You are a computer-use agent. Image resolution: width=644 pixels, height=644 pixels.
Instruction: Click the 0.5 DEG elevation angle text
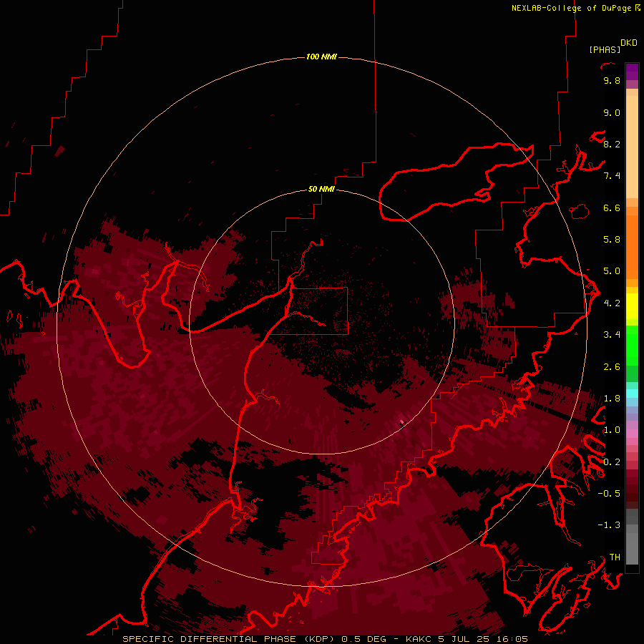point(364,639)
